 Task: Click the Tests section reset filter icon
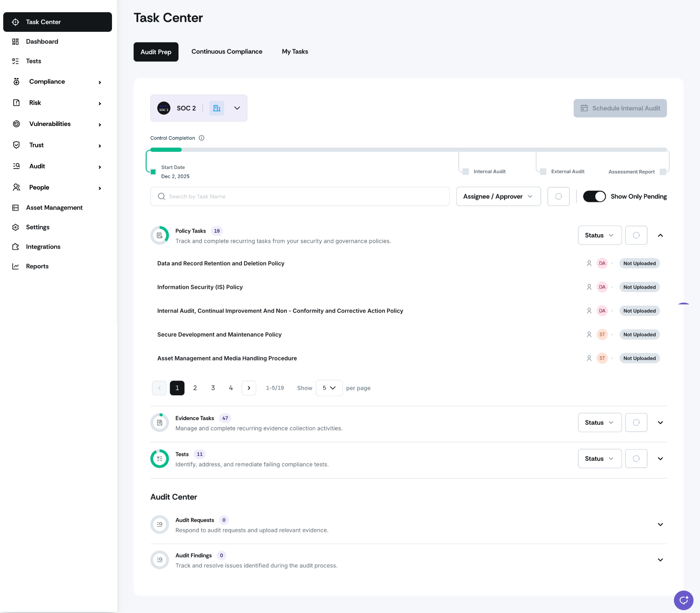point(636,458)
